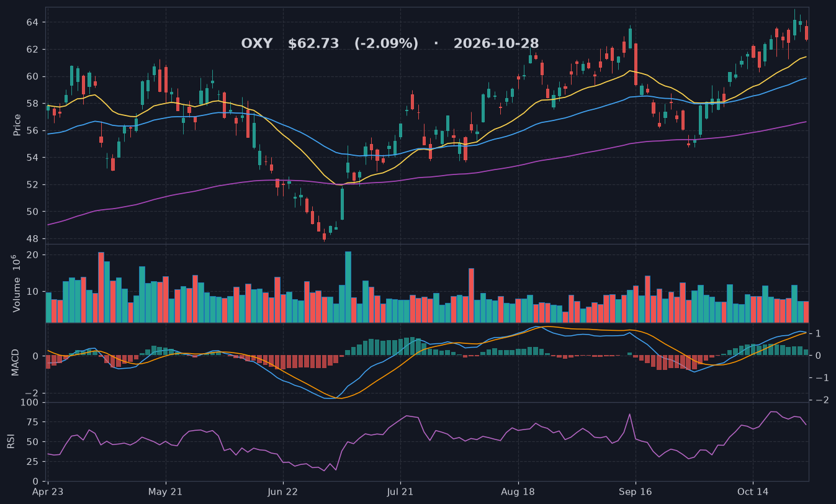Viewport: 836px width, 504px height.
Task: Click the Price axis title
Action: pyautogui.click(x=17, y=125)
